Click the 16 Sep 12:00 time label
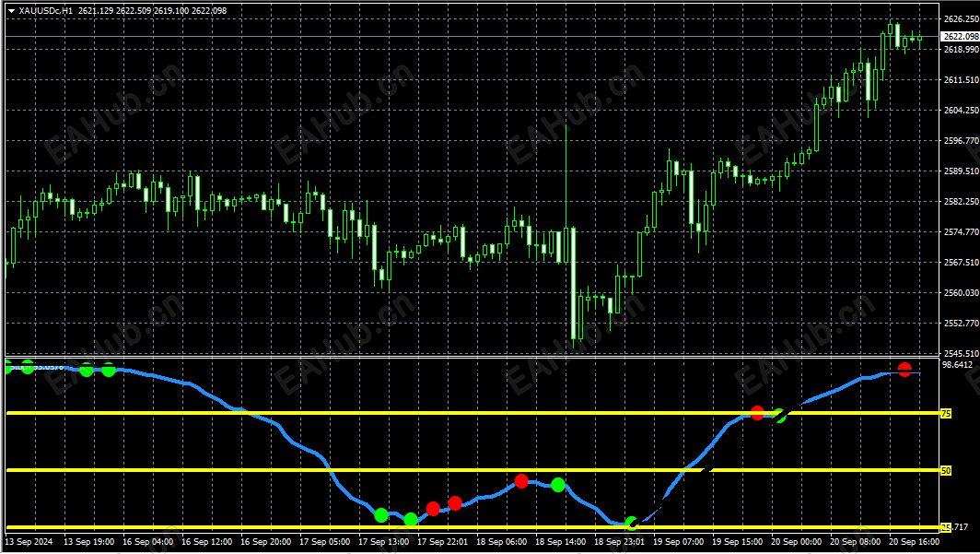Screen dimensions: 980x554 [x=207, y=541]
